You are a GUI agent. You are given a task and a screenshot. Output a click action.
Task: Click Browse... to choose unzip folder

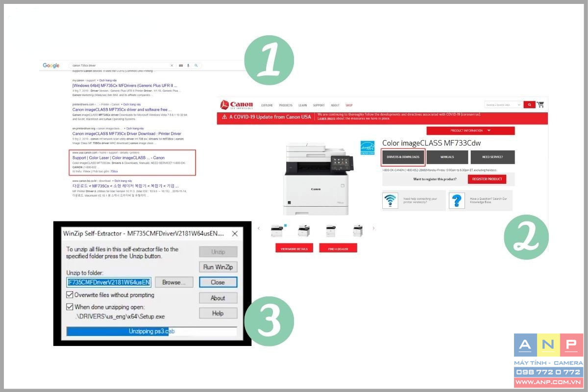[174, 282]
